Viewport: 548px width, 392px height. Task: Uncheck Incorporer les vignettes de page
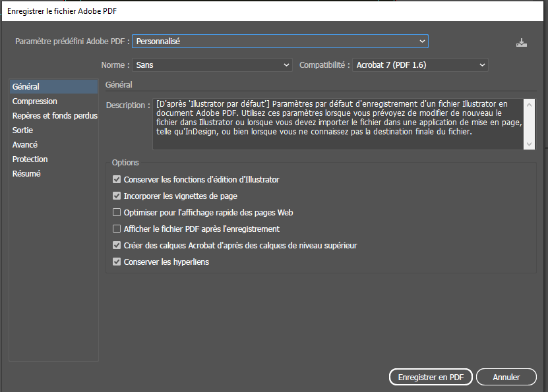tap(117, 196)
